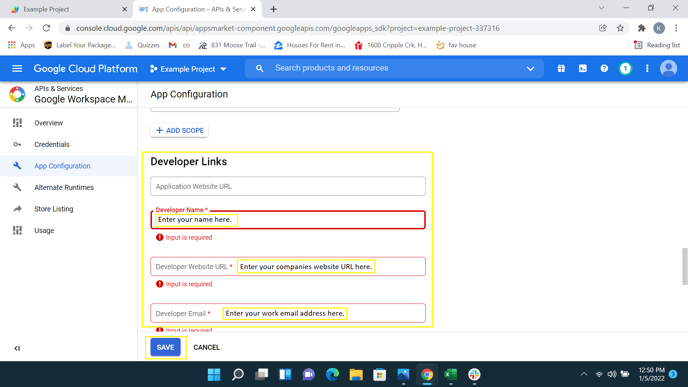Click the Credentials key icon
The width and height of the screenshot is (688, 387).
[17, 144]
